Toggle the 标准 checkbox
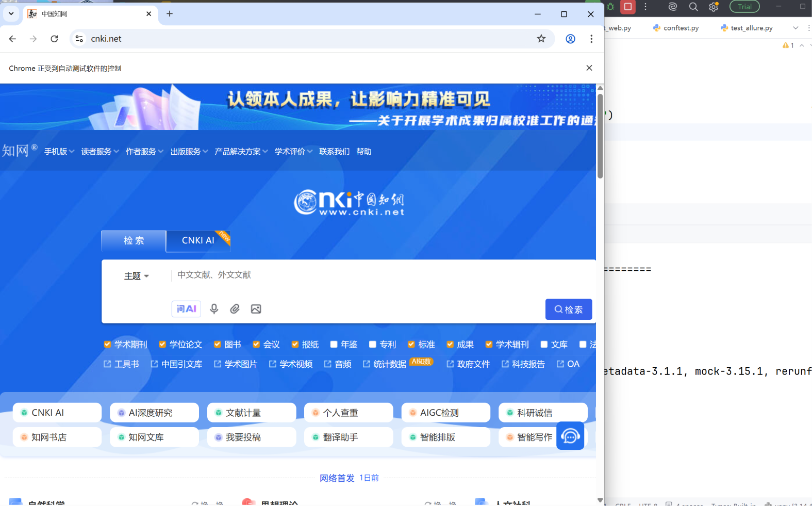Image resolution: width=812 pixels, height=506 pixels. 411,345
